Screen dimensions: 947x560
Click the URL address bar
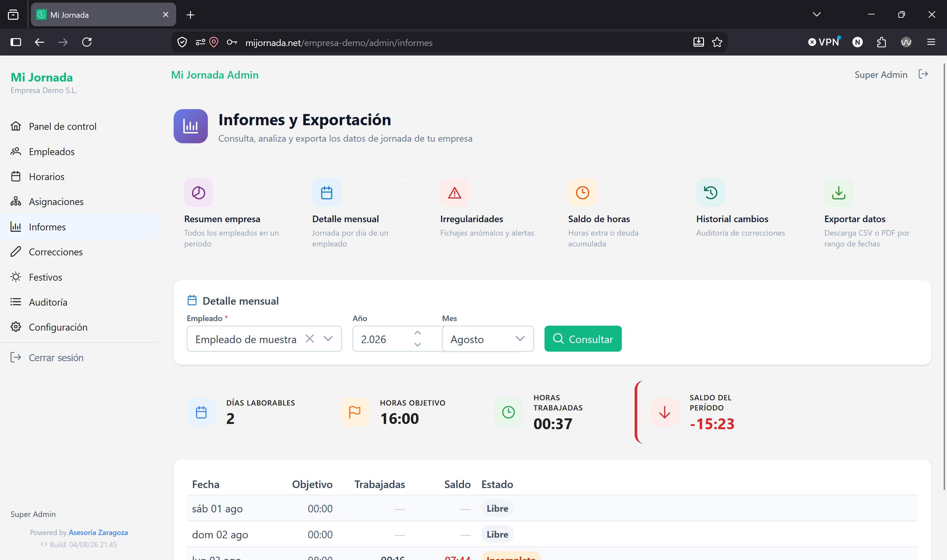[x=449, y=42]
